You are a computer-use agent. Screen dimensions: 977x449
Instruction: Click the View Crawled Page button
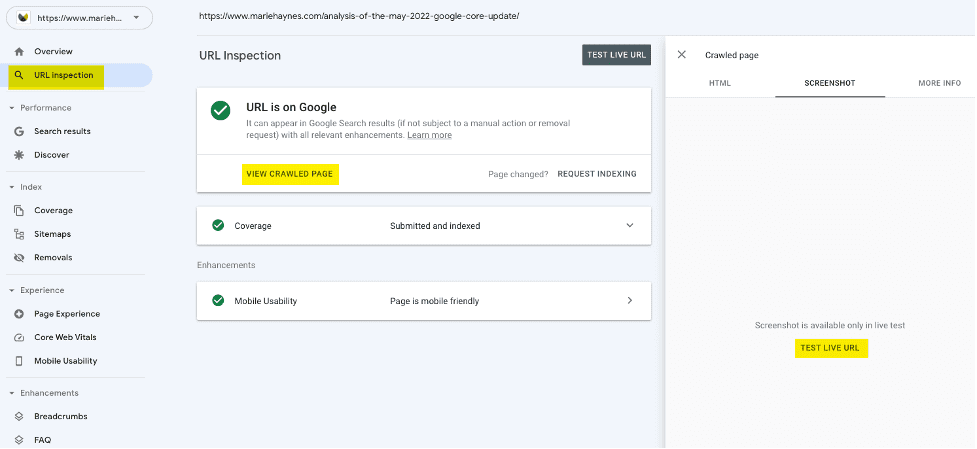(x=290, y=174)
